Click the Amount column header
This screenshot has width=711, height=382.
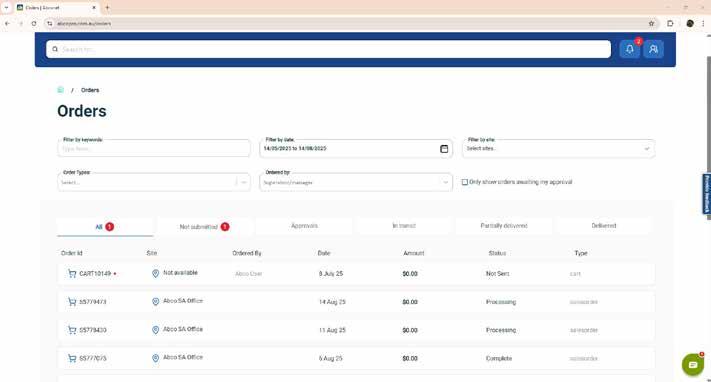(x=414, y=253)
